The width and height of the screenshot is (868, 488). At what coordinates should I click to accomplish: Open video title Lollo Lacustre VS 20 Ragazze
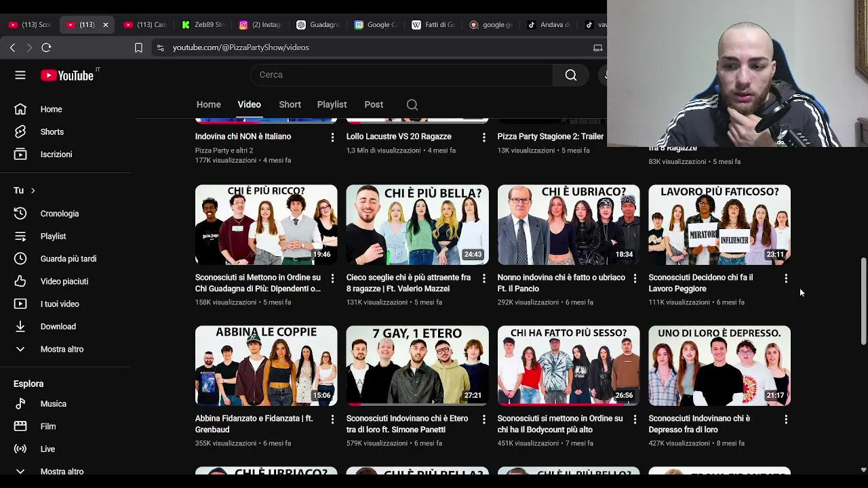pos(399,137)
